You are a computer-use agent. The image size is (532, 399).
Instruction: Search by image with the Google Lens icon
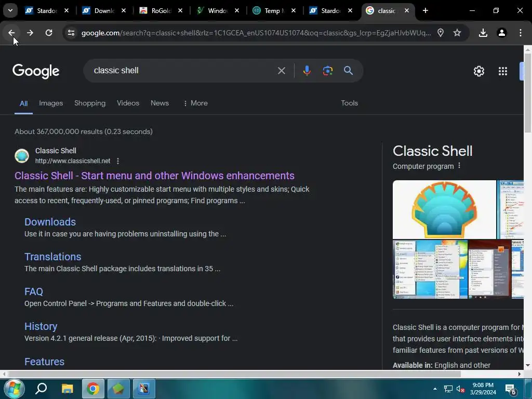pyautogui.click(x=327, y=71)
